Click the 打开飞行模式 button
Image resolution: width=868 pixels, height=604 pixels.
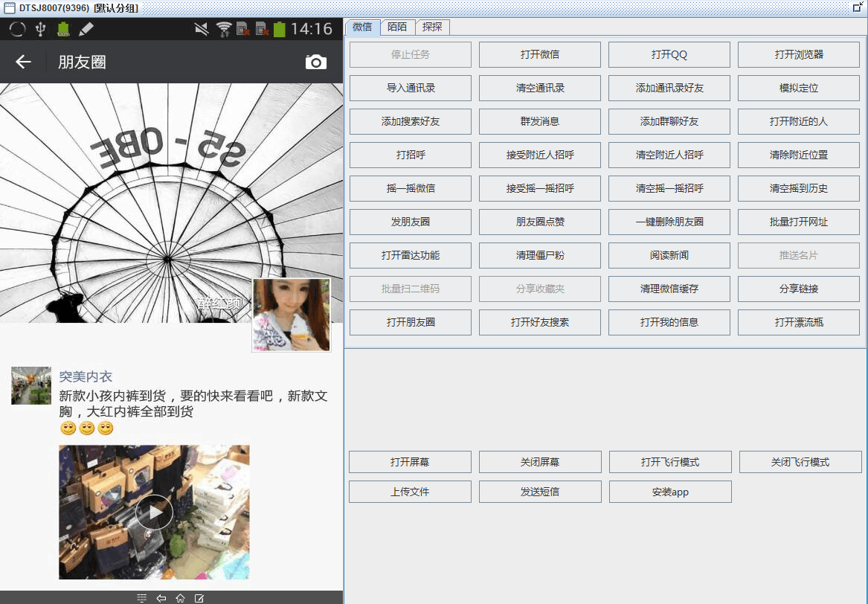[x=670, y=462]
